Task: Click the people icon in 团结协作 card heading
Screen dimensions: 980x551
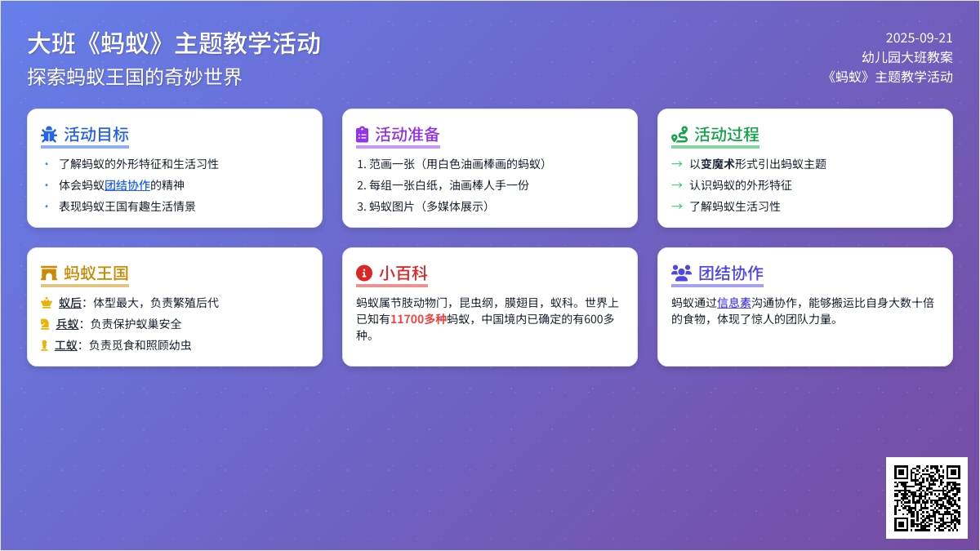Action: [x=681, y=273]
